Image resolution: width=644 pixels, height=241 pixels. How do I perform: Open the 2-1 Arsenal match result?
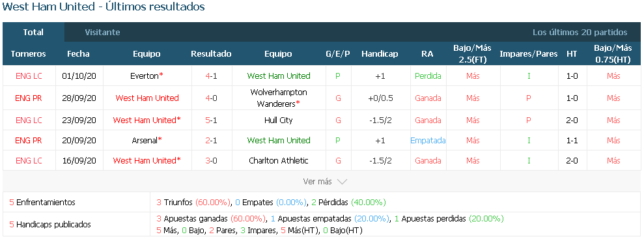pyautogui.click(x=211, y=141)
